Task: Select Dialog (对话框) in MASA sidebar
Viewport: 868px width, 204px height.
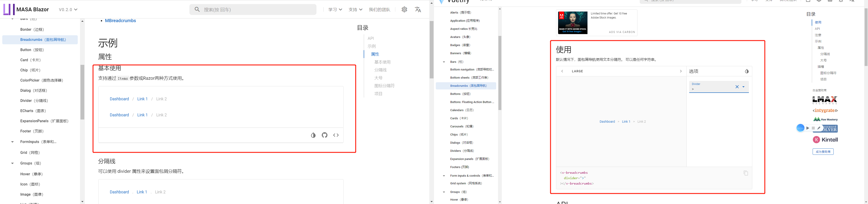Action: (34, 91)
